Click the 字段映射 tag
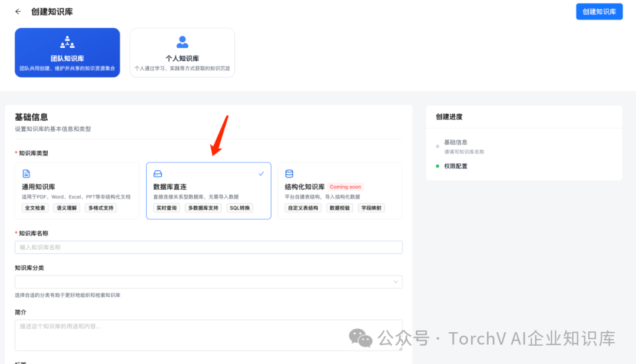The image size is (636, 364). 371,208
